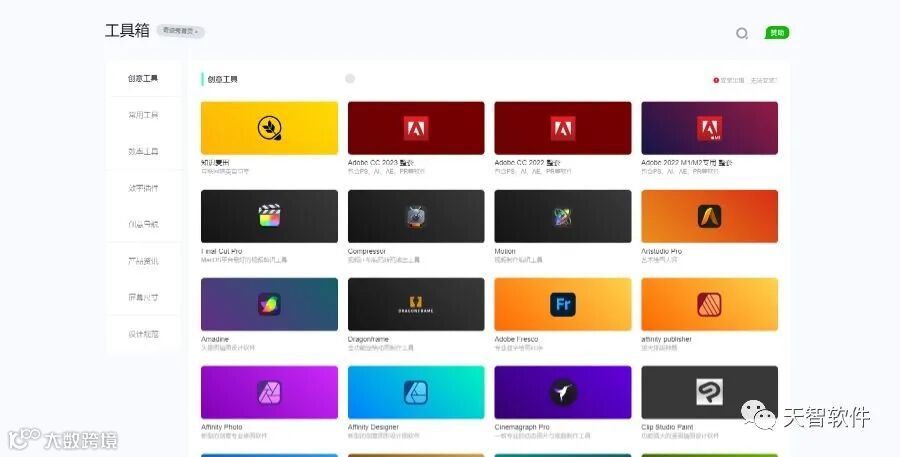
Task: Click the Affinity Designer icon
Action: tap(416, 393)
